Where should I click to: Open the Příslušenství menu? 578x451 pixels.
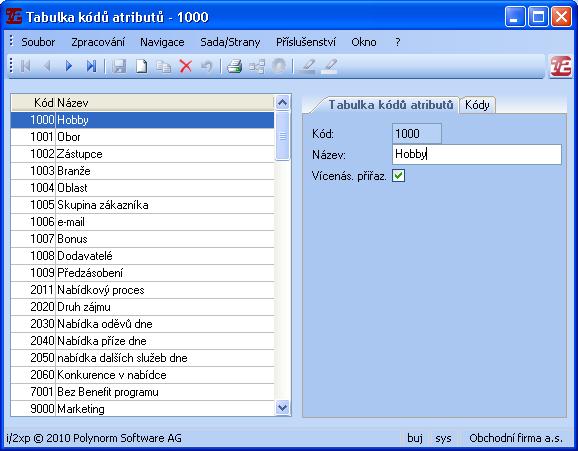point(306,42)
